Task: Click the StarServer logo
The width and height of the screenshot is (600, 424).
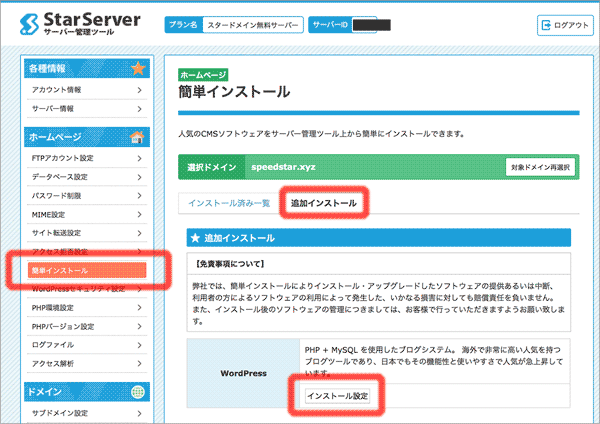Action: 80,24
